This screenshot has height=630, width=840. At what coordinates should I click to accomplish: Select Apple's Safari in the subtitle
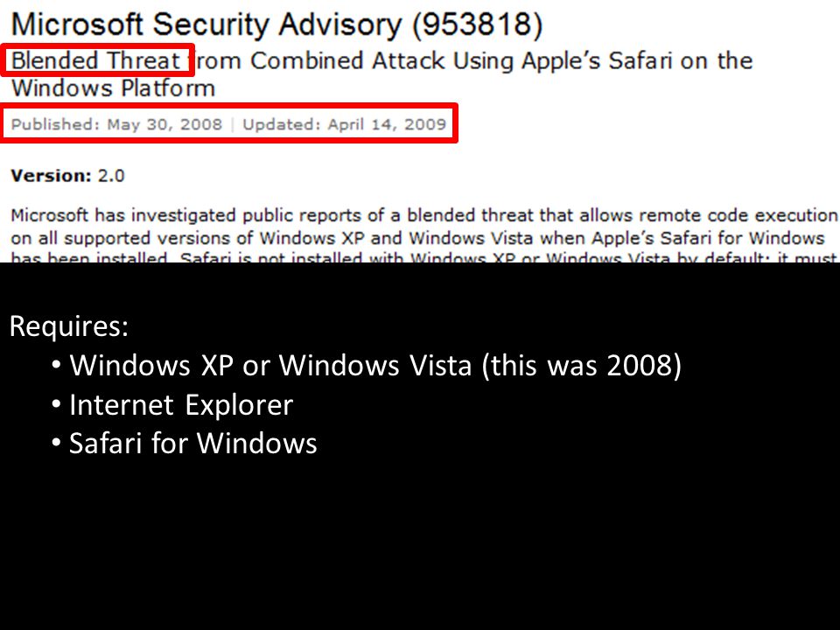(x=597, y=60)
